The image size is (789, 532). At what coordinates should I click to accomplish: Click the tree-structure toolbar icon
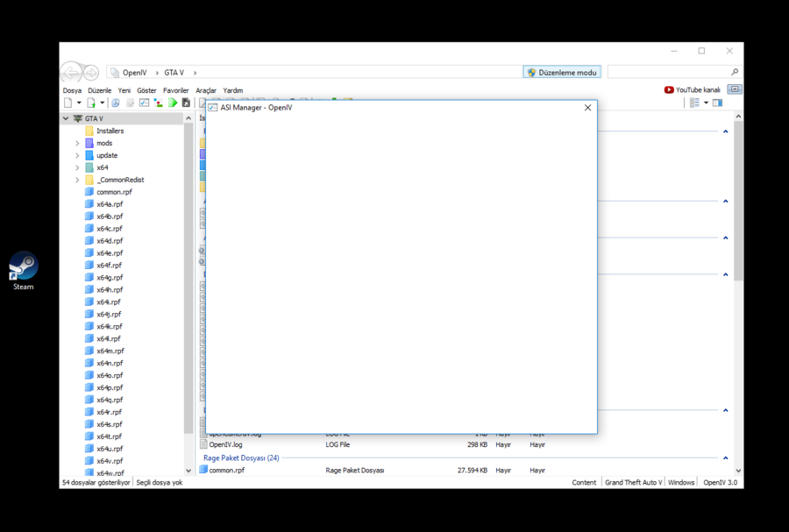pos(159,103)
